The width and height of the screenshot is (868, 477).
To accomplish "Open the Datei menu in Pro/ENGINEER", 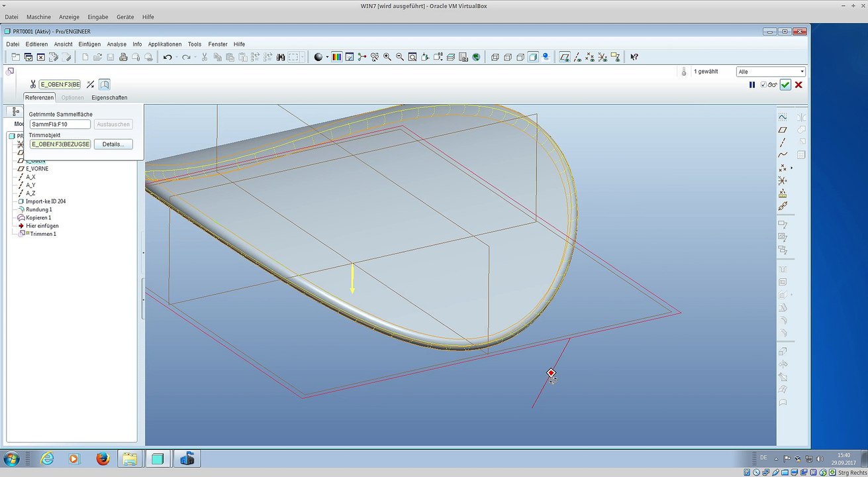I will 13,44.
